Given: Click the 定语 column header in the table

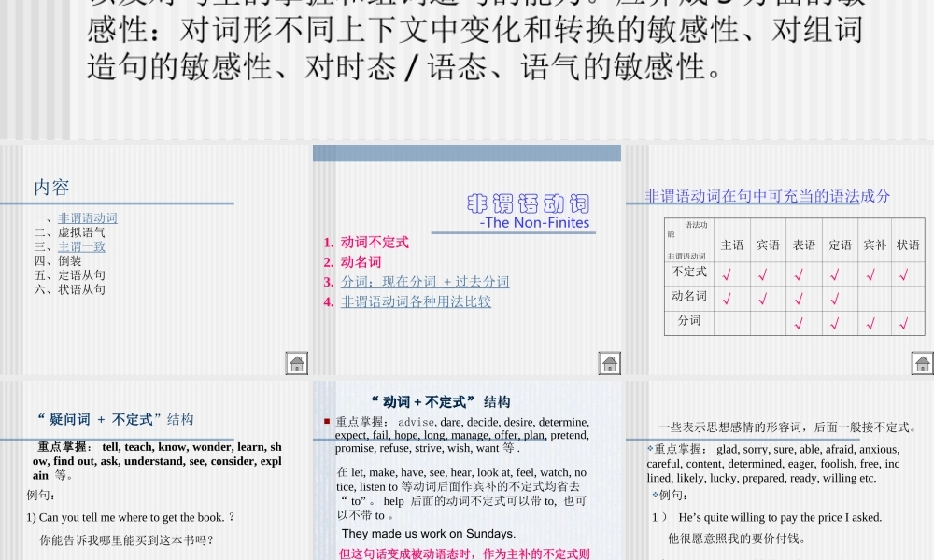Looking at the screenshot, I should coord(840,245).
